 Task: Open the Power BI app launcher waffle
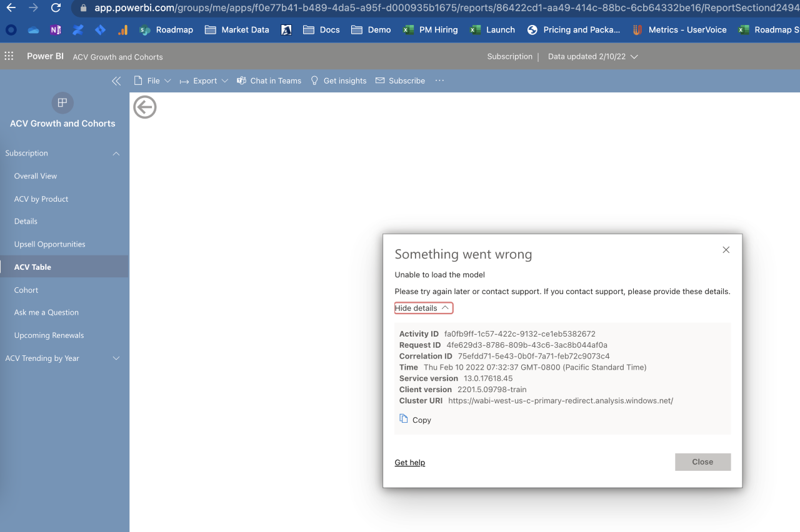[9, 56]
